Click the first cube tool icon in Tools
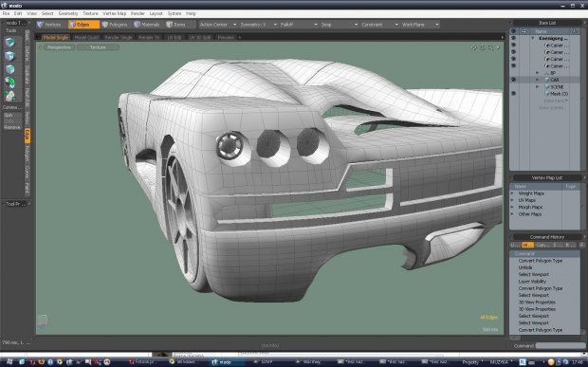The height and width of the screenshot is (367, 588). [x=10, y=43]
